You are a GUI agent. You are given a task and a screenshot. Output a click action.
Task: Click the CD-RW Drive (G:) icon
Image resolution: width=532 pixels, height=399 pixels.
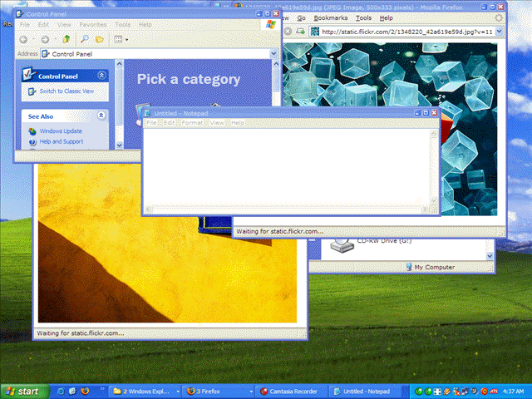point(342,245)
